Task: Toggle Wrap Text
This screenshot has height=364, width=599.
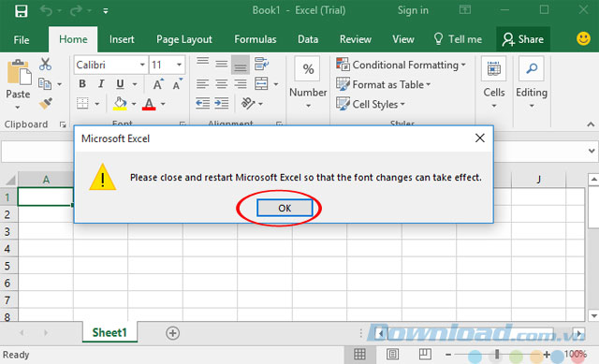Action: [262, 64]
